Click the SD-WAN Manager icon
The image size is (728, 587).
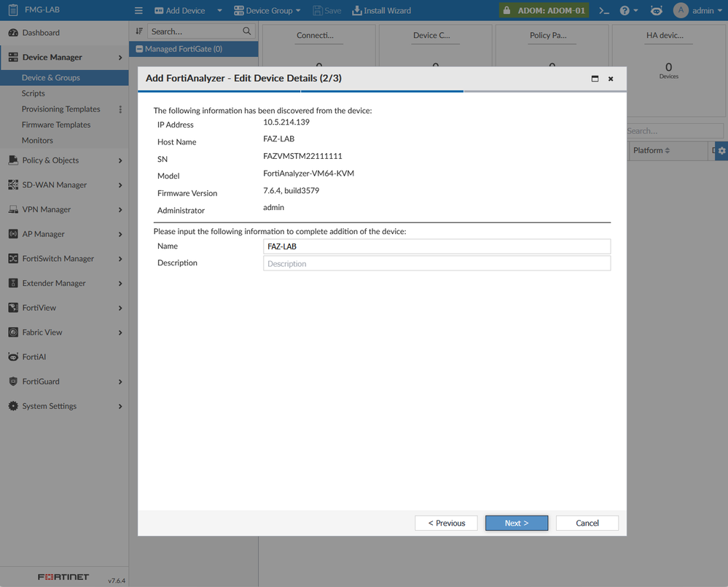(13, 184)
